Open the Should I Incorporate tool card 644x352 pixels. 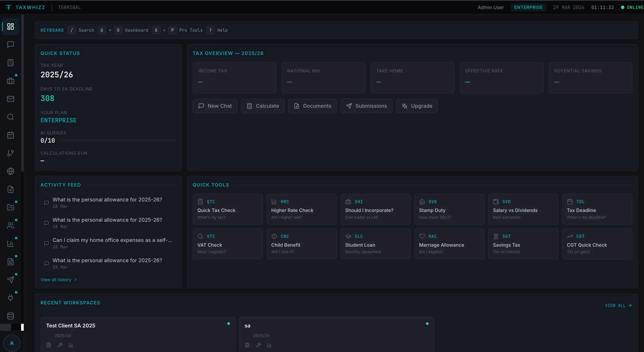pos(376,209)
